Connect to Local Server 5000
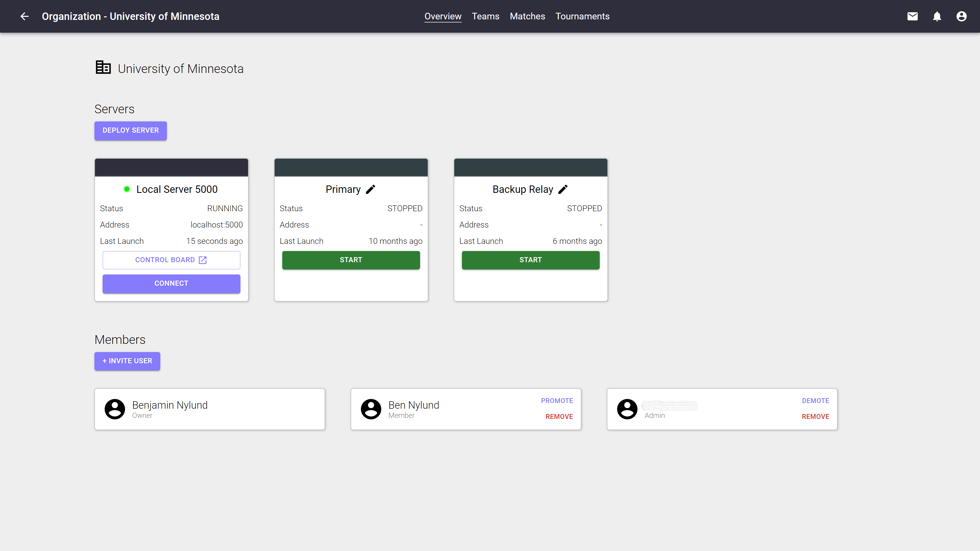This screenshot has height=551, width=980. click(x=171, y=284)
